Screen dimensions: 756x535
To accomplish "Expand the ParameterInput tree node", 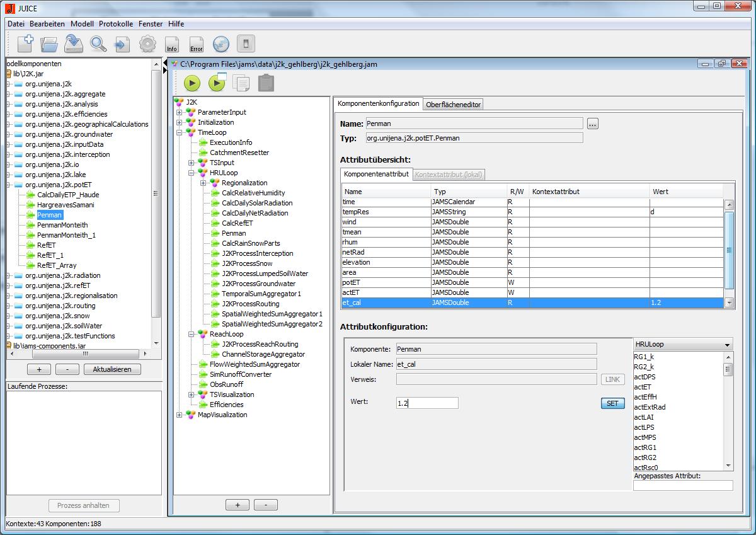I will tap(180, 112).
